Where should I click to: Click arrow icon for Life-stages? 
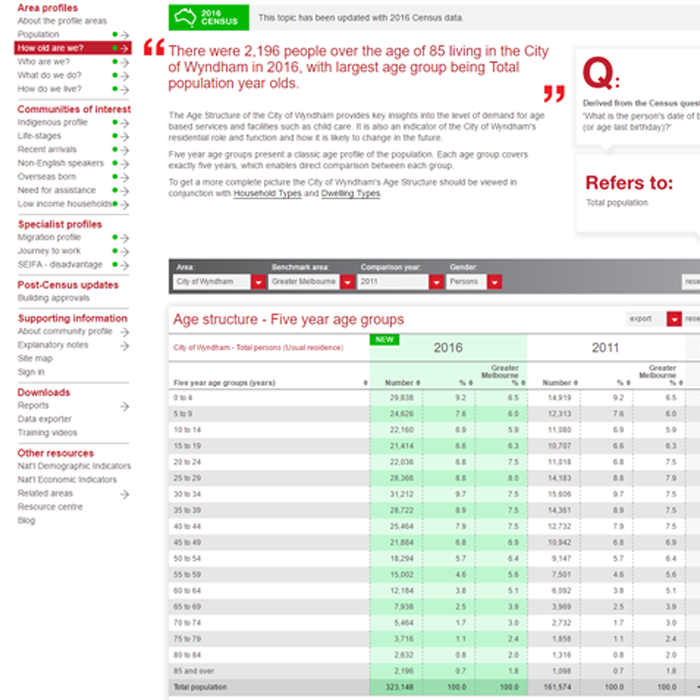coord(125,136)
